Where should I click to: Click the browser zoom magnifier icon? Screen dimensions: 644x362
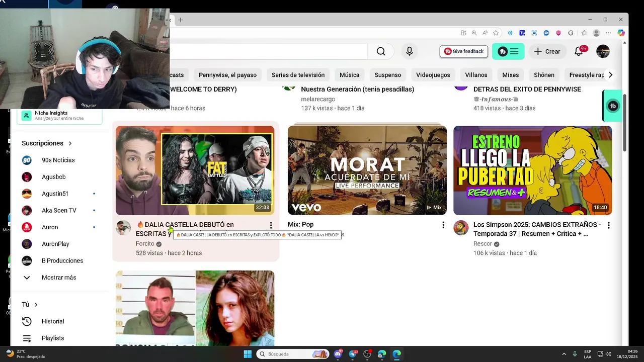click(474, 33)
